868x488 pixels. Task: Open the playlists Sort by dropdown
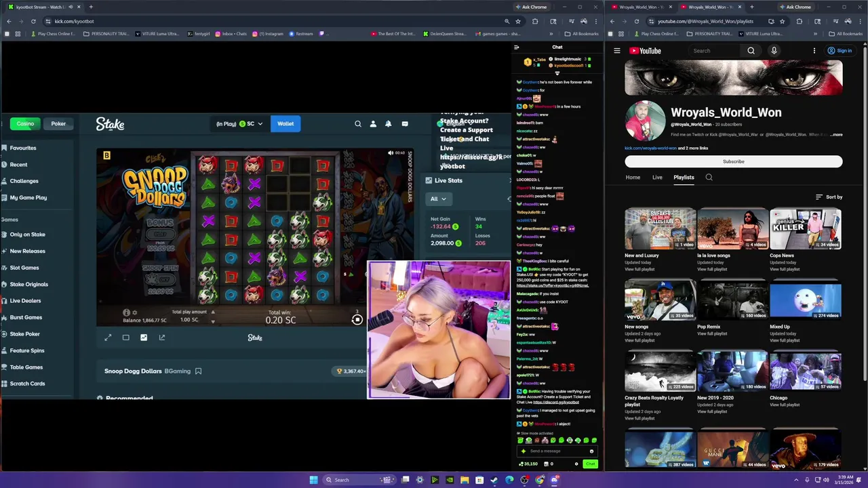click(x=829, y=197)
